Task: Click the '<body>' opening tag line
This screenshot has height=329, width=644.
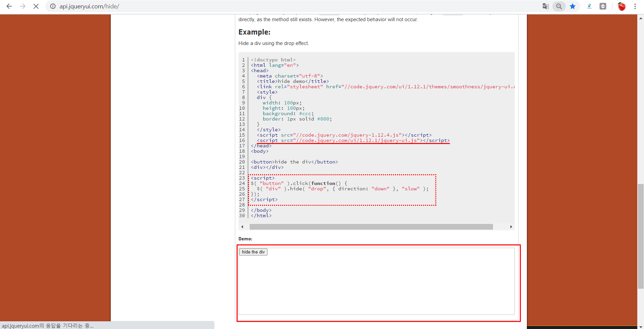Action: [260, 151]
